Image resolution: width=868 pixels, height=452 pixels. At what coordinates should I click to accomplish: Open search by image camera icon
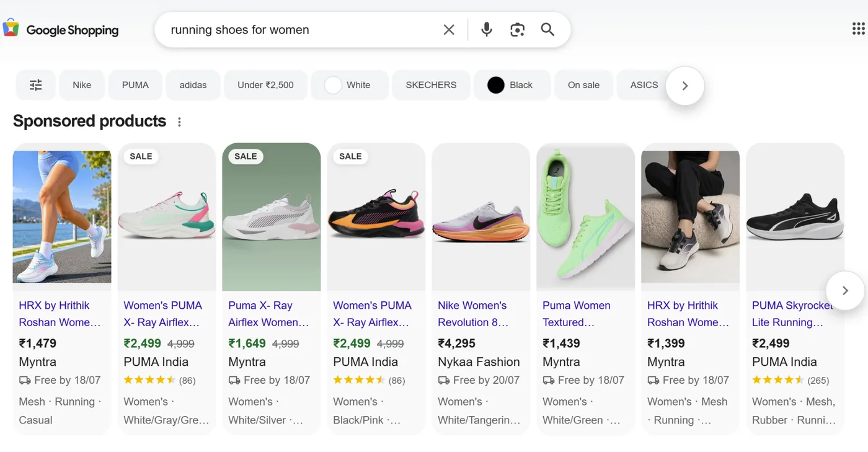[x=517, y=30]
